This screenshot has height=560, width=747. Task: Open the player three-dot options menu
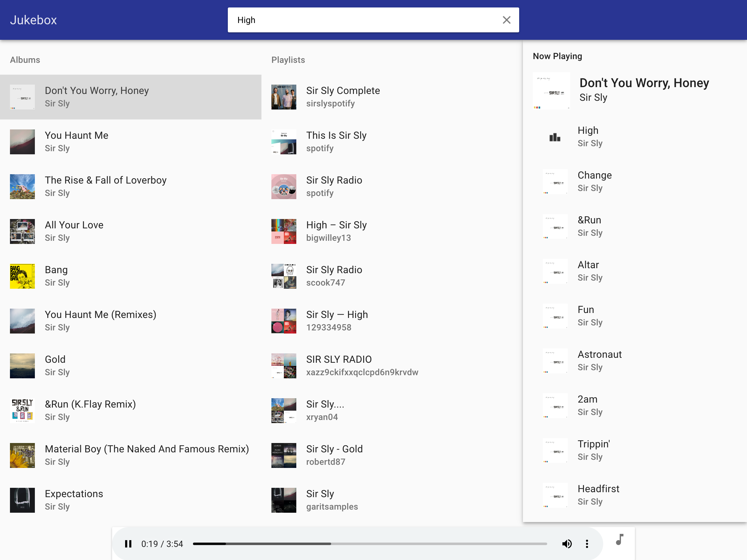click(587, 544)
